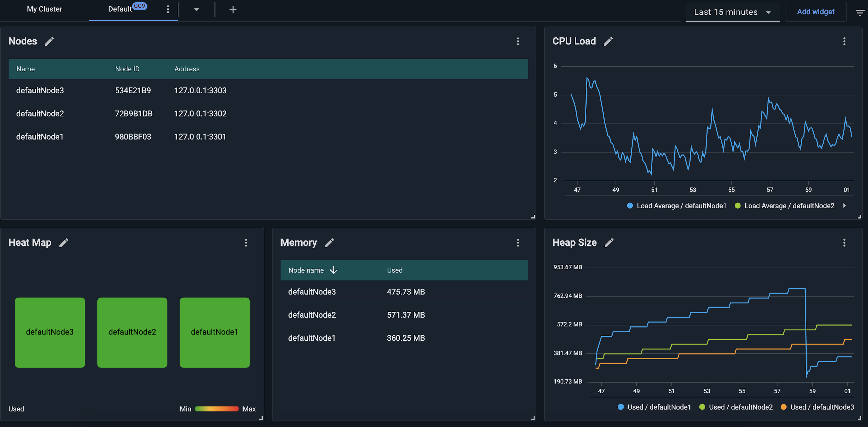Grab the CPU Load widget resize corner handle
Screen dimensions: 868x427
pos(859,217)
